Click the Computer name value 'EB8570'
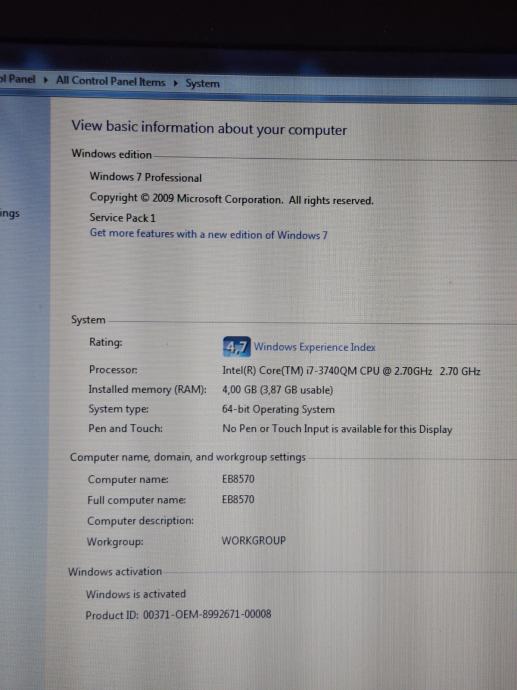Screen dimensions: 517x690 [238, 479]
